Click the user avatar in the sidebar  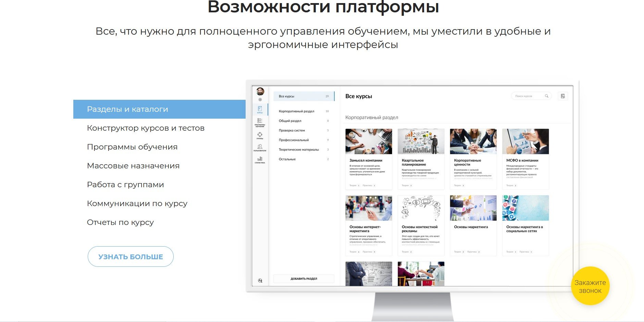[x=260, y=91]
